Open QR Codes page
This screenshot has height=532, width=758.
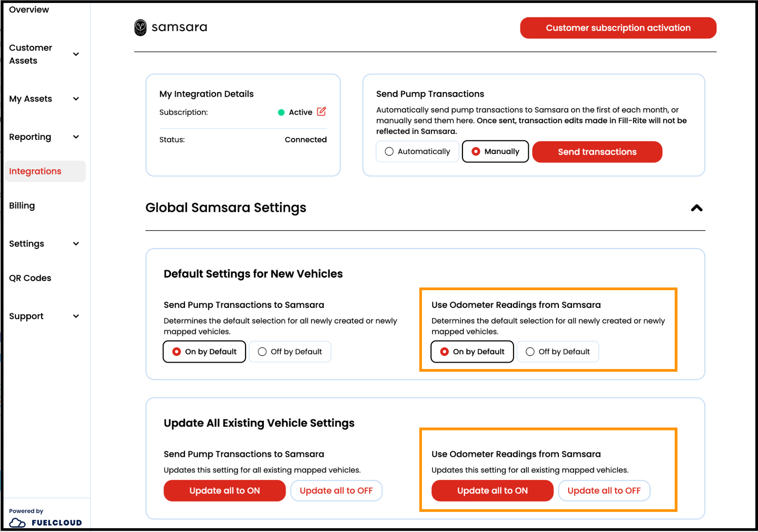pos(30,278)
